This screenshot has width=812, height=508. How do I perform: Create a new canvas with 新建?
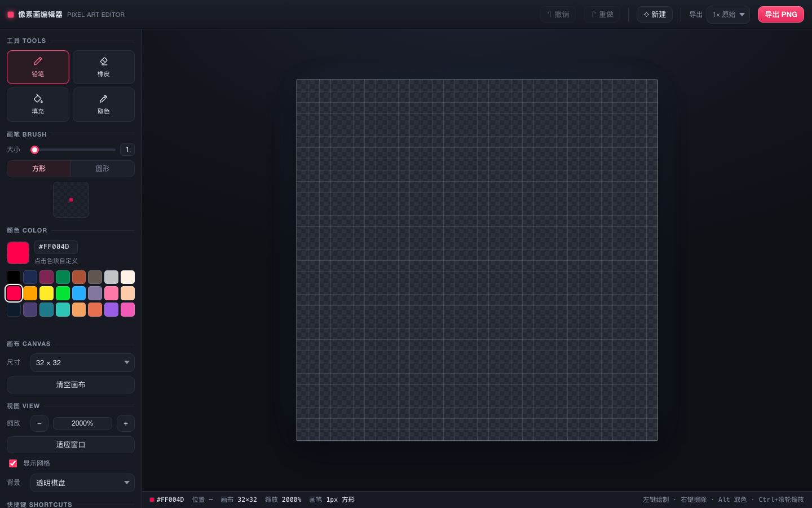tap(655, 15)
